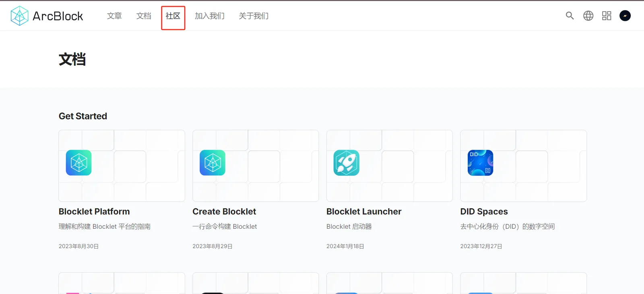Open the 社区 menu item
This screenshot has height=294, width=644.
[173, 16]
